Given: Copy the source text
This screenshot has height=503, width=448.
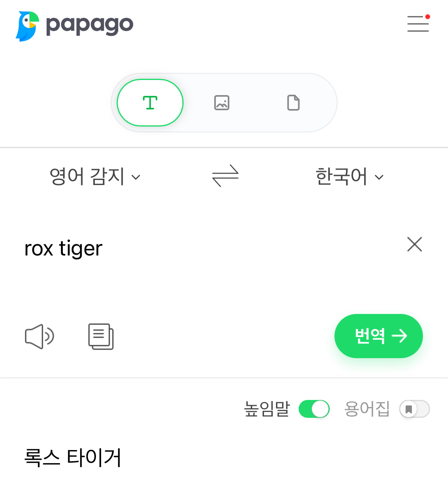Looking at the screenshot, I should (101, 337).
